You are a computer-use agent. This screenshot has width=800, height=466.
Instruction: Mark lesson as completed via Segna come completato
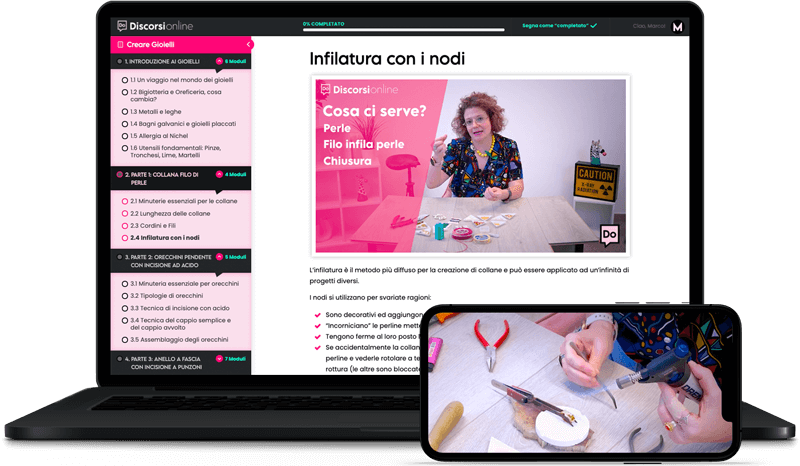click(x=559, y=26)
